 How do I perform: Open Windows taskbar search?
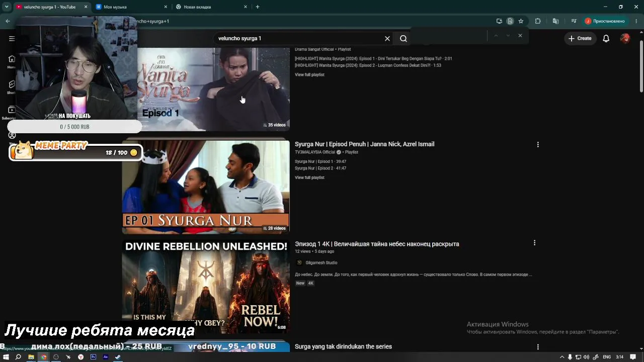pyautogui.click(x=18, y=357)
